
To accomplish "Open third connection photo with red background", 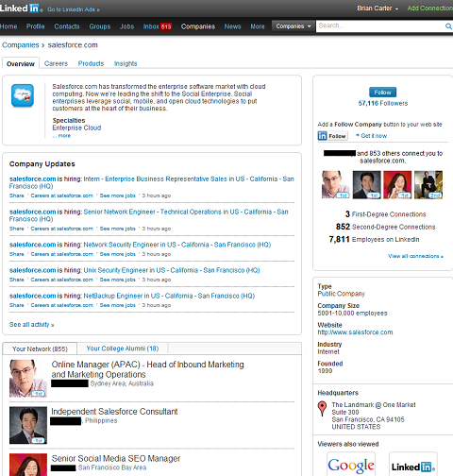I will pos(397,184).
